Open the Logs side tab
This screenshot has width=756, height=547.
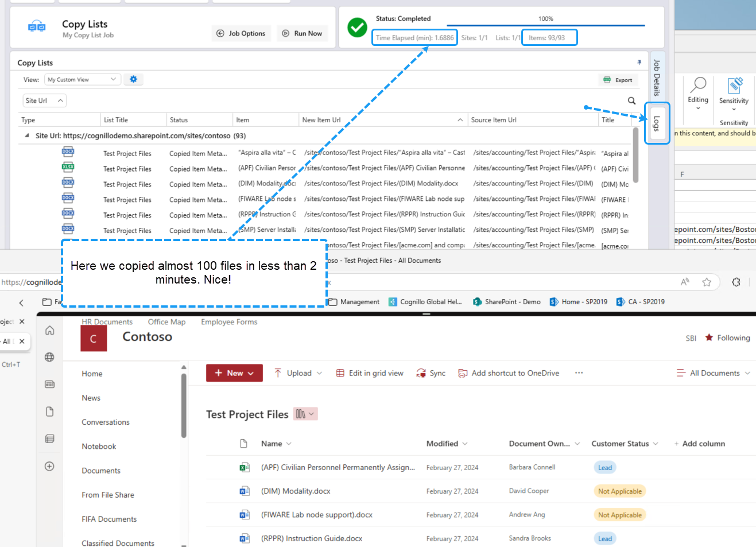click(657, 123)
